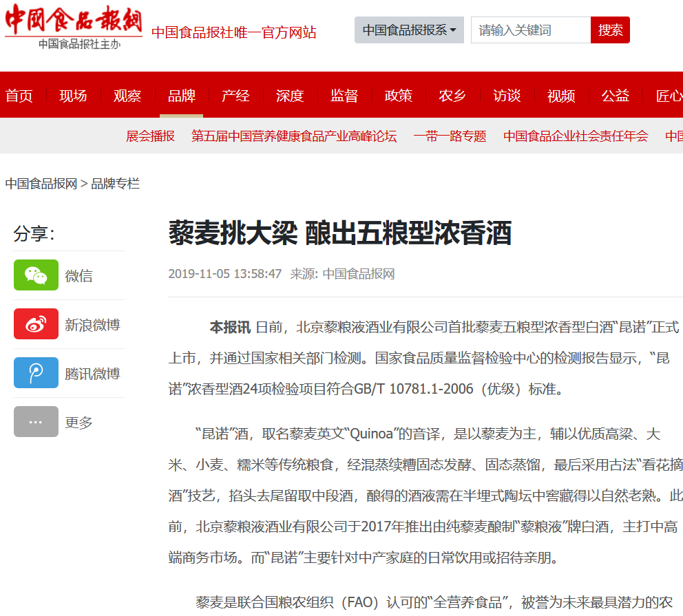The image size is (683, 616).
Task: Go to the 公益 section
Action: tap(615, 96)
